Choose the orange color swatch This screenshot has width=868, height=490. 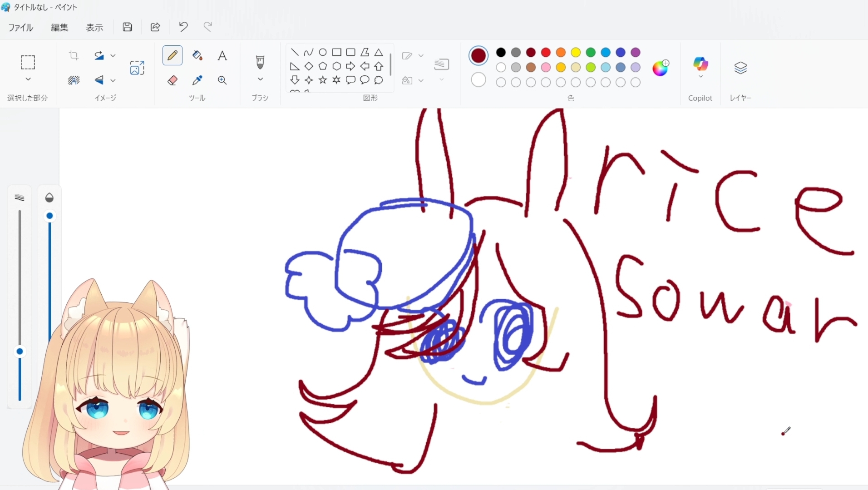click(x=561, y=53)
